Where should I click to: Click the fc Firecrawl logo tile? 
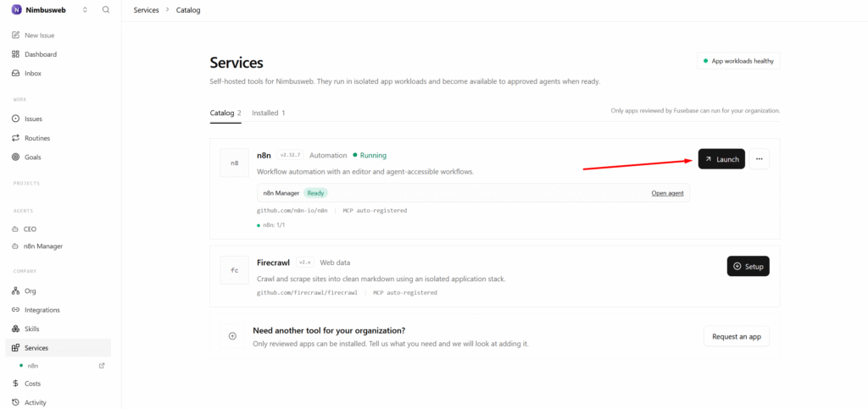tap(235, 270)
